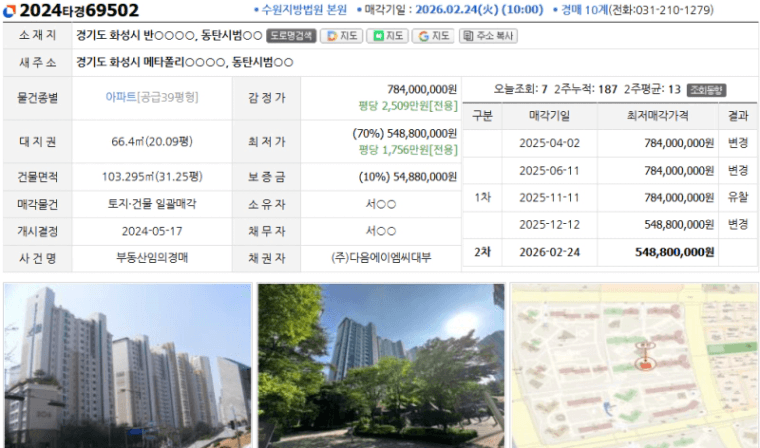Open the 수원지방법원 본원 court link
760x448 pixels.
pyautogui.click(x=304, y=10)
